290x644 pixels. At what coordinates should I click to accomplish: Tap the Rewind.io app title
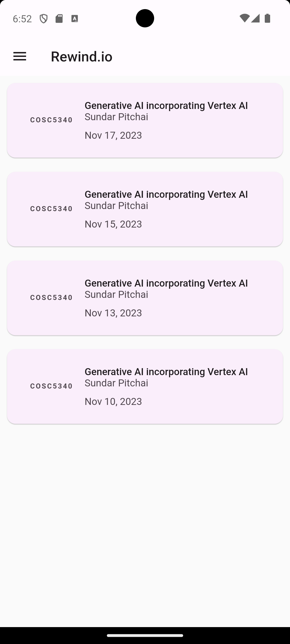pos(82,57)
